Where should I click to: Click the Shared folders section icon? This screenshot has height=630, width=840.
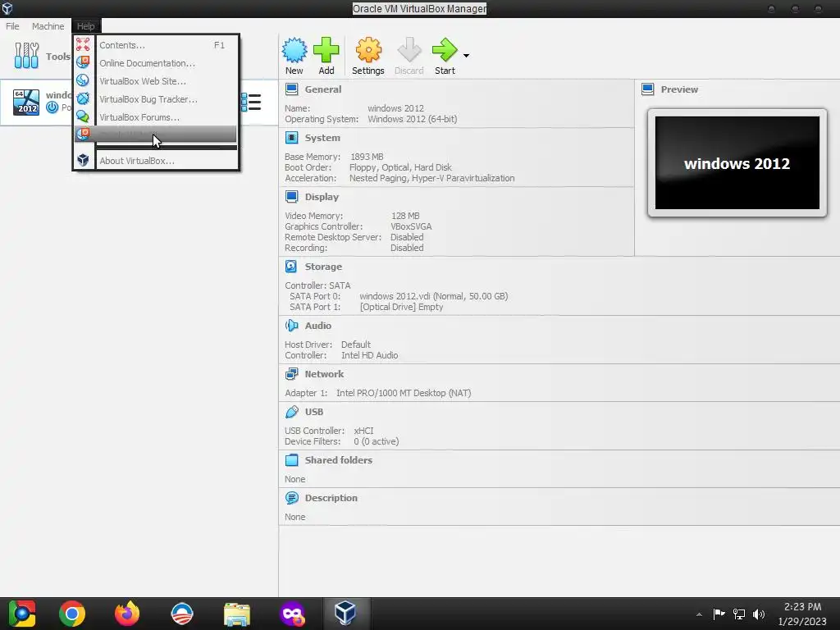(291, 459)
